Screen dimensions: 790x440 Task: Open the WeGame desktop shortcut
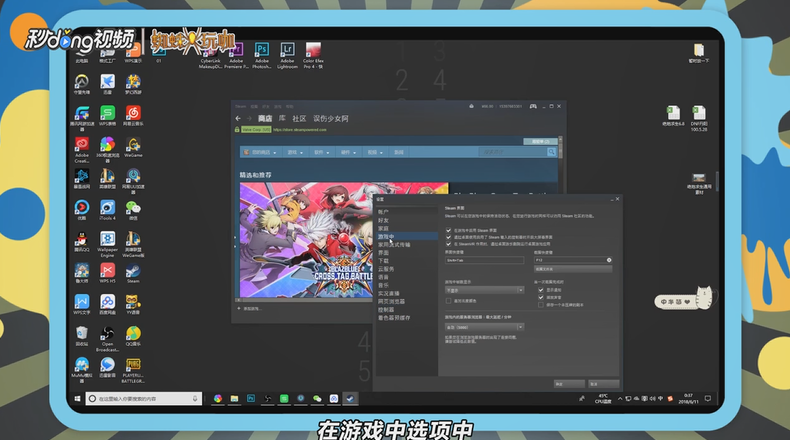tap(133, 148)
